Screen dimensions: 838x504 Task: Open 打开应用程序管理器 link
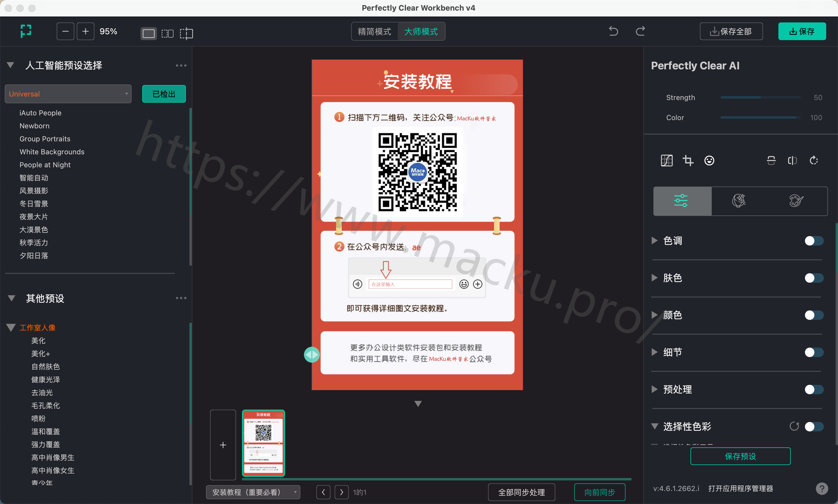[x=740, y=488]
